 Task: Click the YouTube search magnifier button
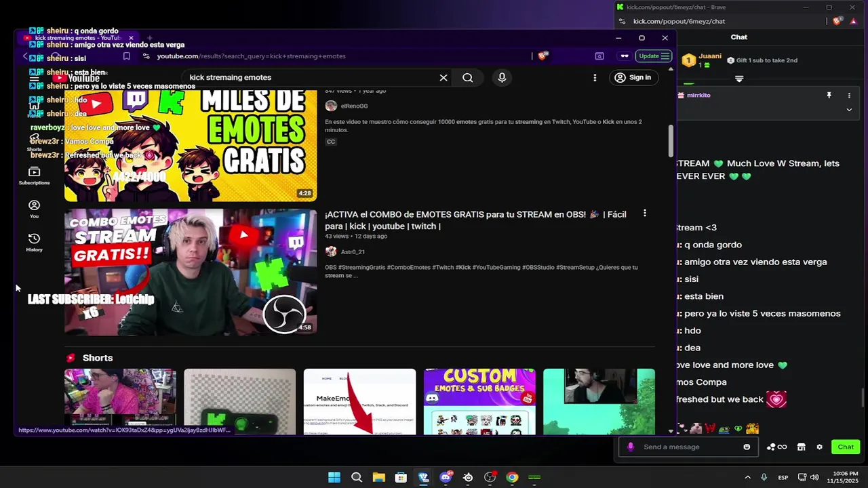[x=468, y=77]
